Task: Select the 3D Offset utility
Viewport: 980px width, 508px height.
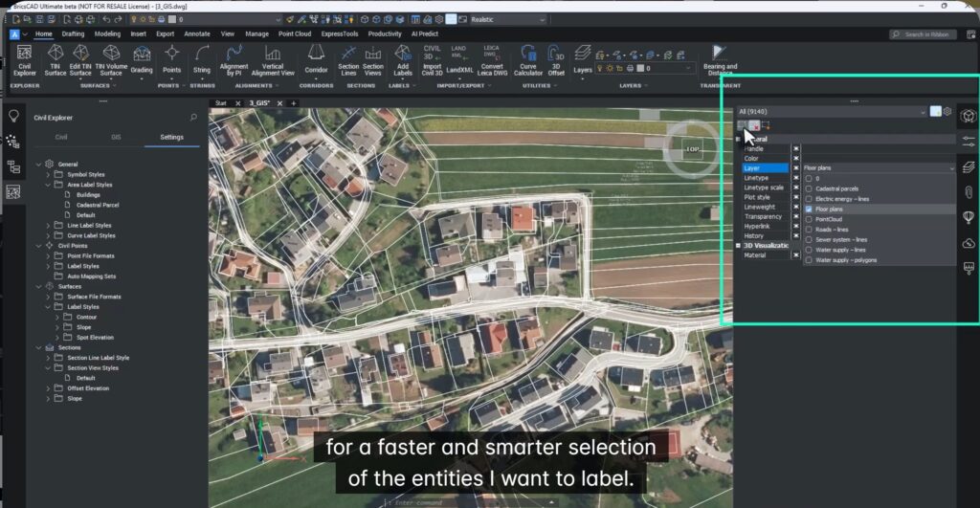Action: pyautogui.click(x=556, y=60)
